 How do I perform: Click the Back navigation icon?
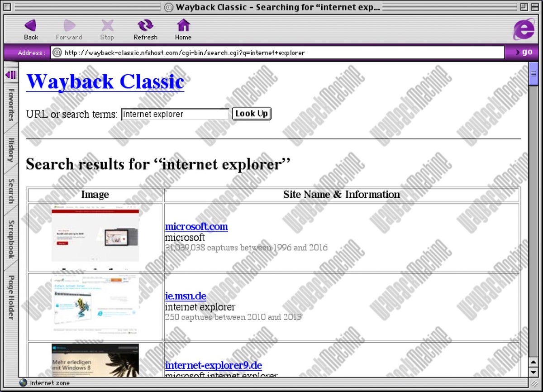click(30, 26)
